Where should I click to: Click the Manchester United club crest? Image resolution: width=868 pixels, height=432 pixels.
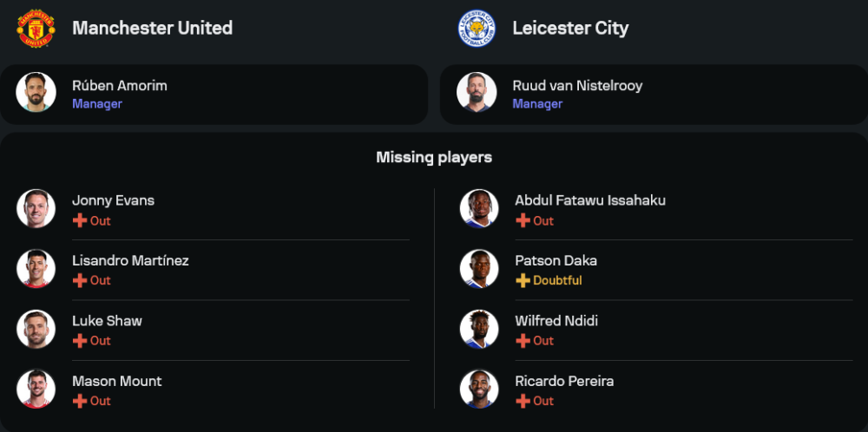[x=36, y=29]
